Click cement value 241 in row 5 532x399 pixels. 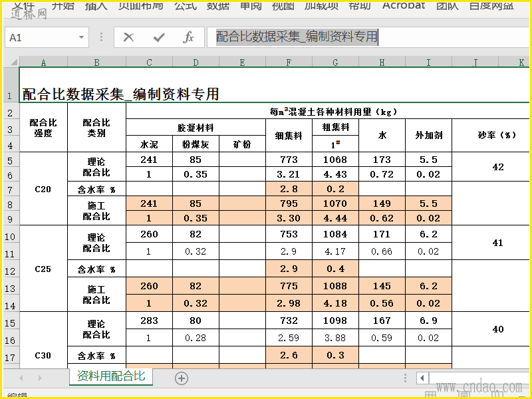pos(149,160)
